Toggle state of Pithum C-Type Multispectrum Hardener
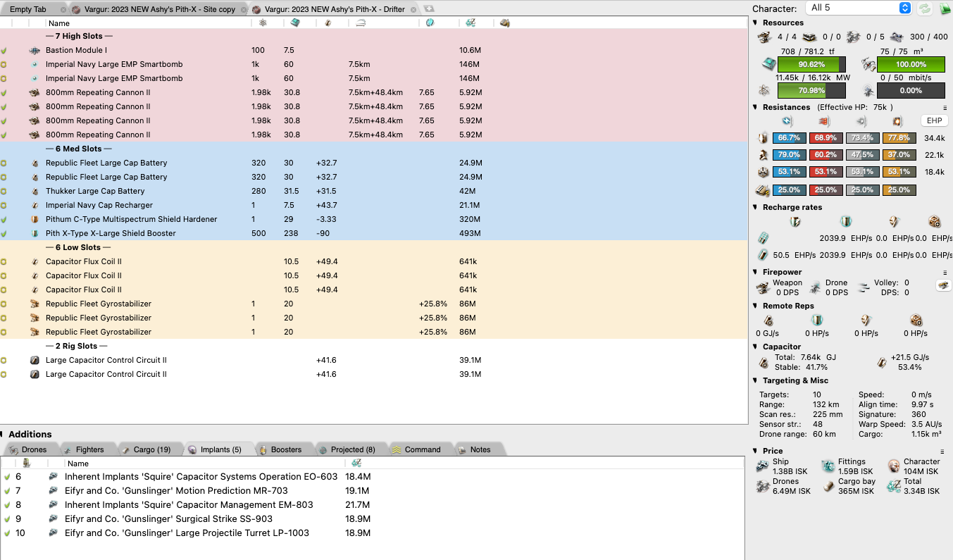This screenshot has width=953, height=560. point(4,219)
